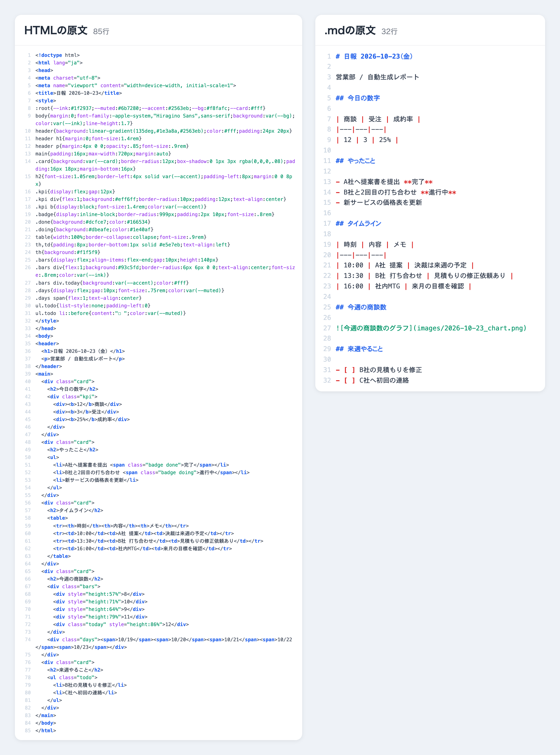Click the '<html lang="ja">' line
560x755 pixels.
[x=59, y=63]
